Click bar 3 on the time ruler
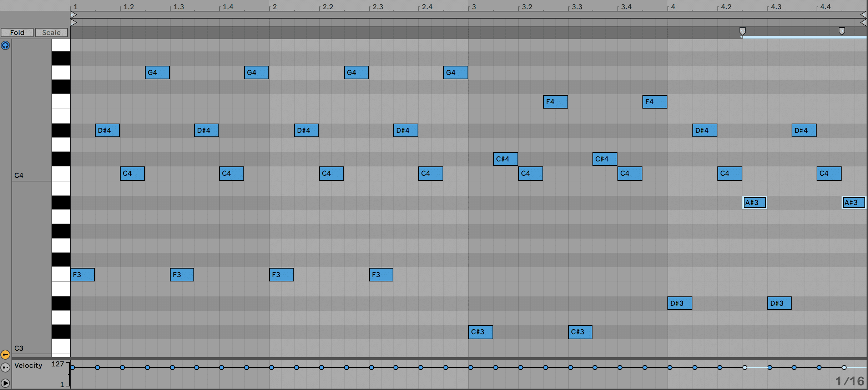This screenshot has width=868, height=390. click(x=474, y=7)
